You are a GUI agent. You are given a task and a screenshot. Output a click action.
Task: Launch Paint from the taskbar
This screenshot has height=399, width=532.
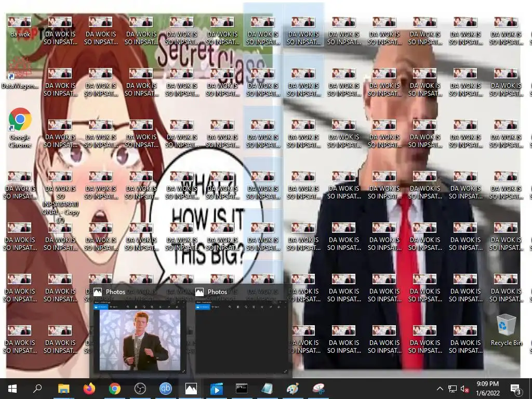(292, 389)
